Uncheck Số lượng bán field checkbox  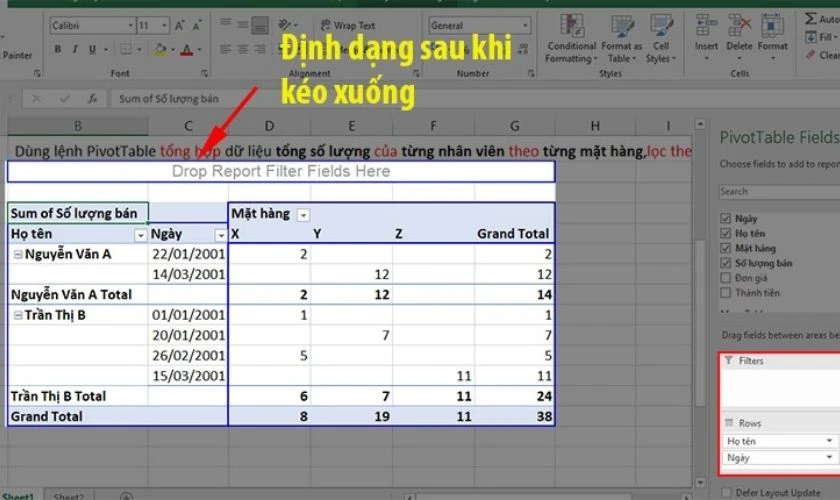click(725, 263)
